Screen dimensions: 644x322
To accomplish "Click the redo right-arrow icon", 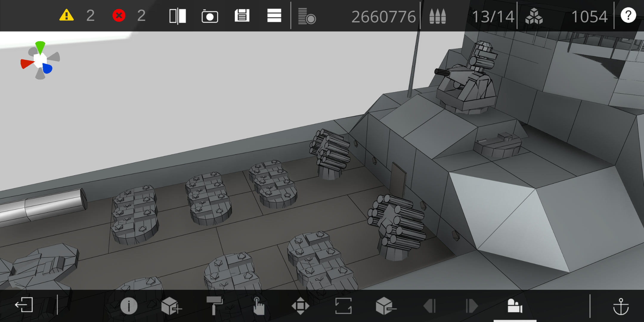I will [x=472, y=306].
